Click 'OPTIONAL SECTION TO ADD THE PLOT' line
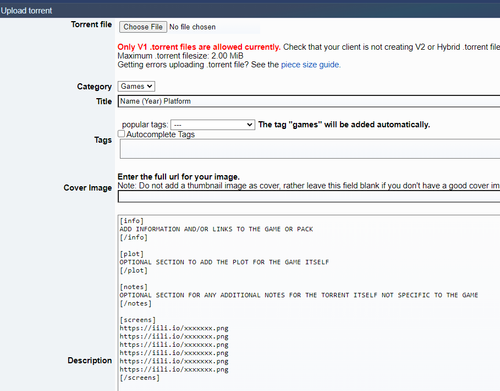 [x=224, y=262]
